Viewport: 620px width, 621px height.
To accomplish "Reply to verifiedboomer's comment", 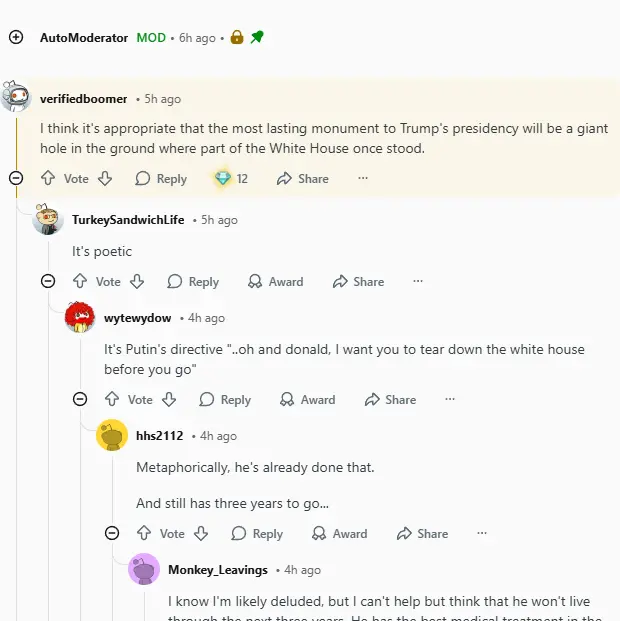I will coord(161,179).
